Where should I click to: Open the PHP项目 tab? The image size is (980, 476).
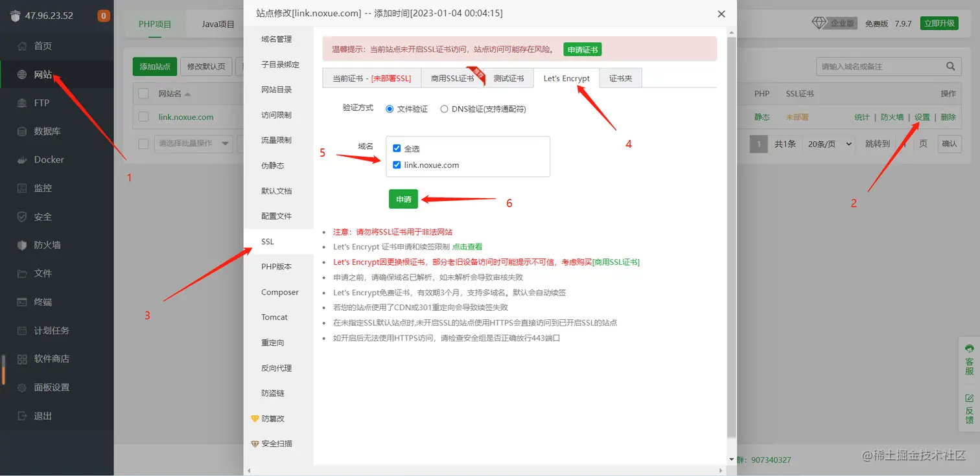155,24
